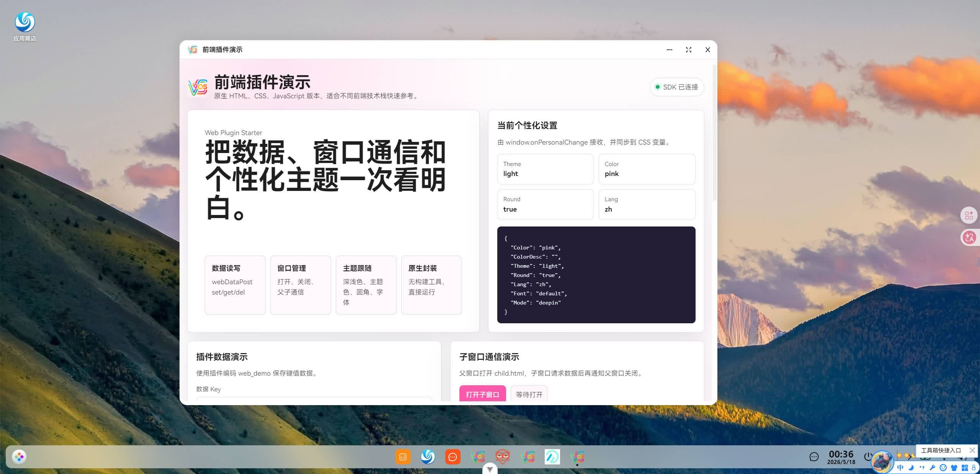980x474 pixels.
Task: Launch the orange chart app in dock
Action: tap(403, 457)
